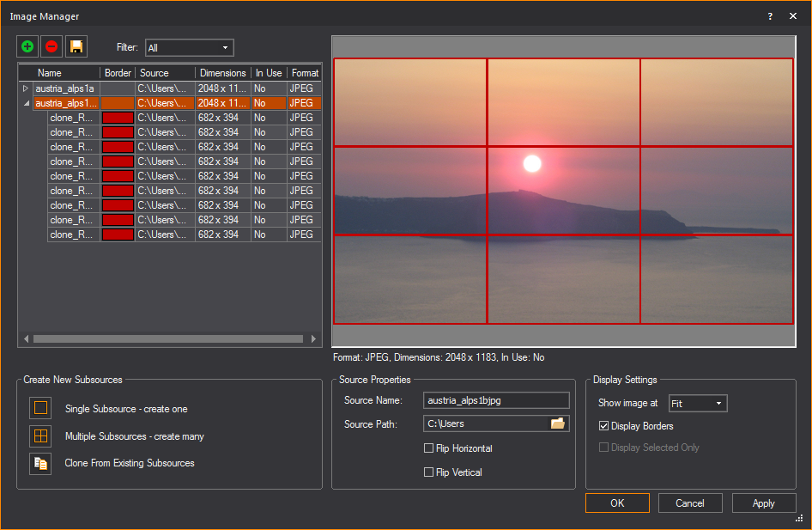Viewport: 812px width, 530px height.
Task: Click the Name column header
Action: pyautogui.click(x=50, y=73)
